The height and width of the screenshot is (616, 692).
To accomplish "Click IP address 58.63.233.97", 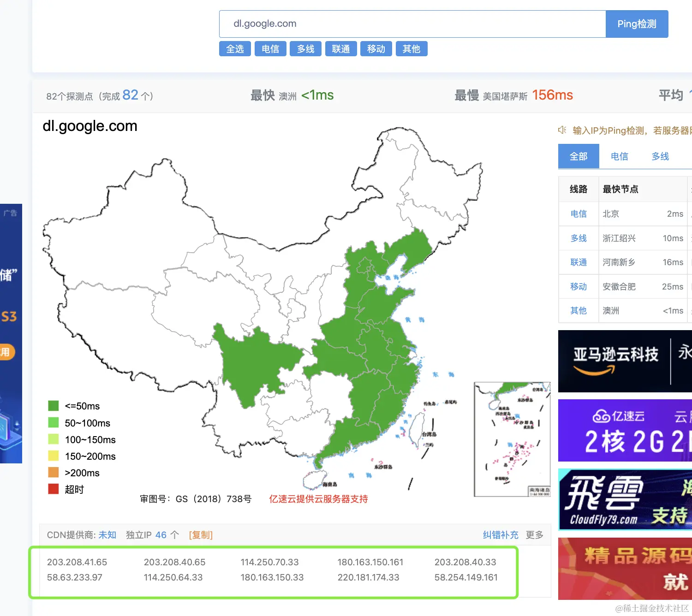I will (74, 577).
